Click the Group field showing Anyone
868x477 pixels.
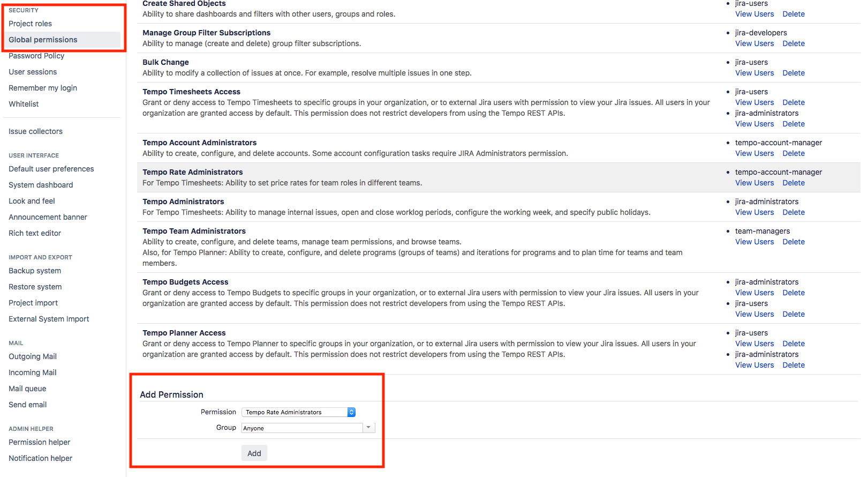(x=302, y=428)
